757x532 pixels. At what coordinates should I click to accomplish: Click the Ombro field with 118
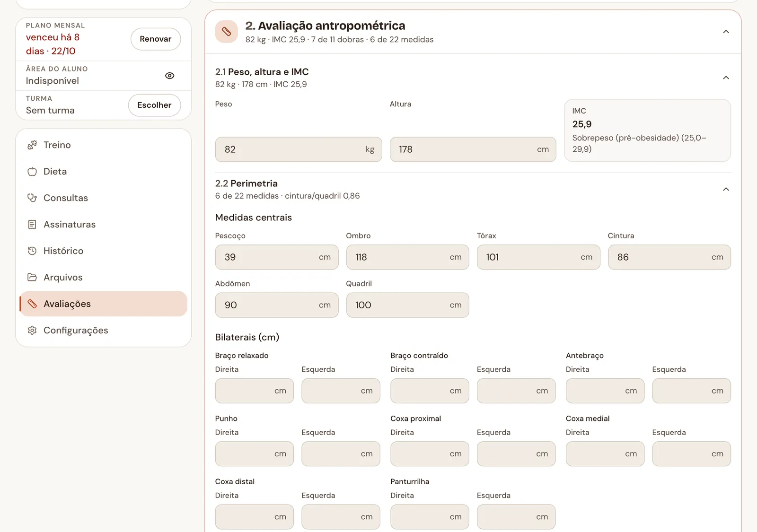[x=408, y=257]
